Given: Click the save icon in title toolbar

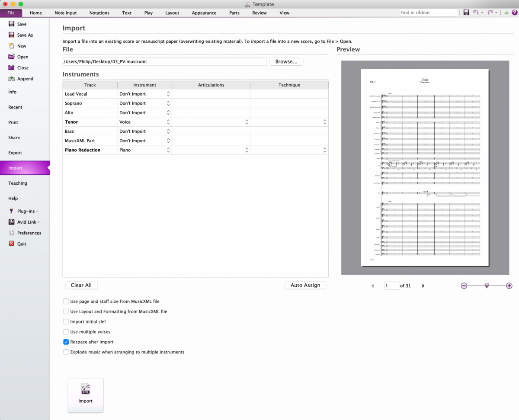Looking at the screenshot, I should click(466, 13).
